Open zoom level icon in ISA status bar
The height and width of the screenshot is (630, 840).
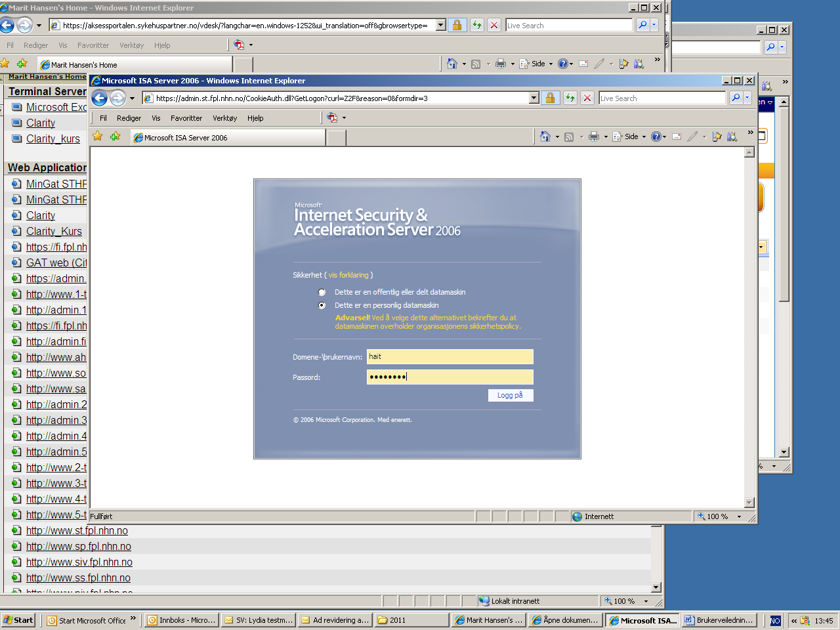702,516
